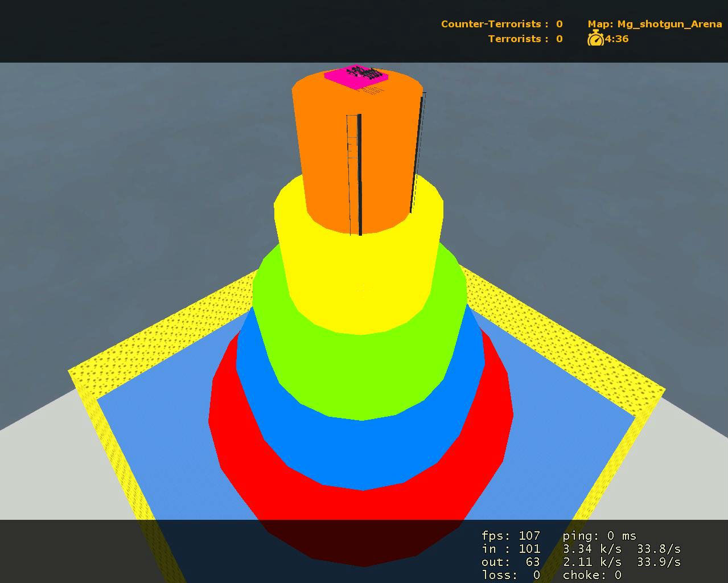728x583 pixels.
Task: Click the round timer stopwatch icon
Action: (595, 39)
